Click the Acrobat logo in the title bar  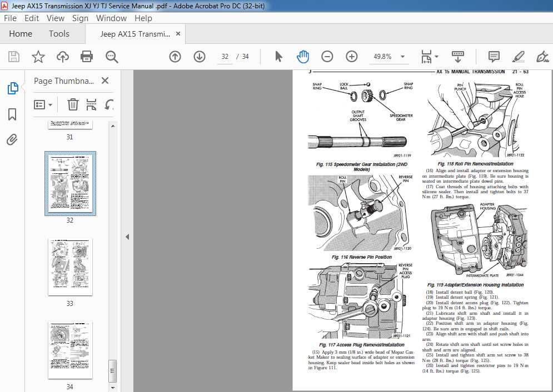[x=4, y=6]
